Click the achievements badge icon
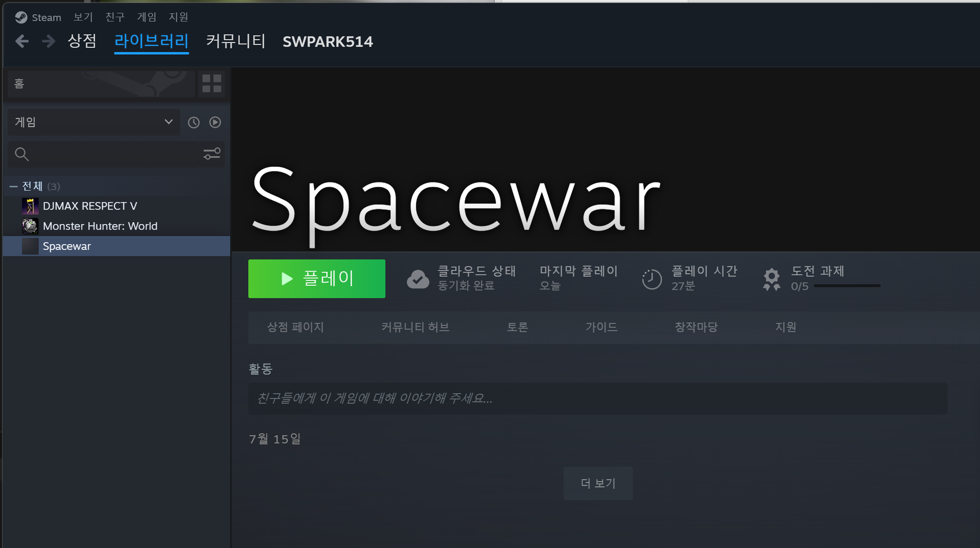The height and width of the screenshot is (548, 980). [x=771, y=279]
